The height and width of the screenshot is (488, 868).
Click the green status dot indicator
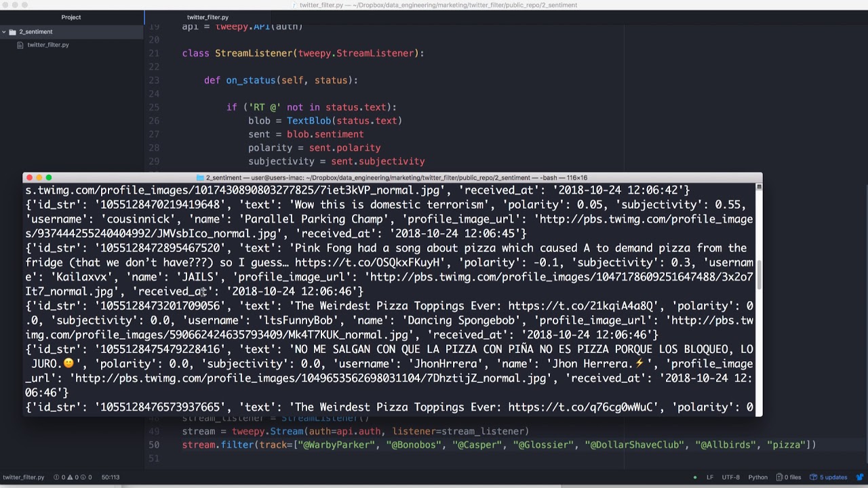pyautogui.click(x=695, y=477)
